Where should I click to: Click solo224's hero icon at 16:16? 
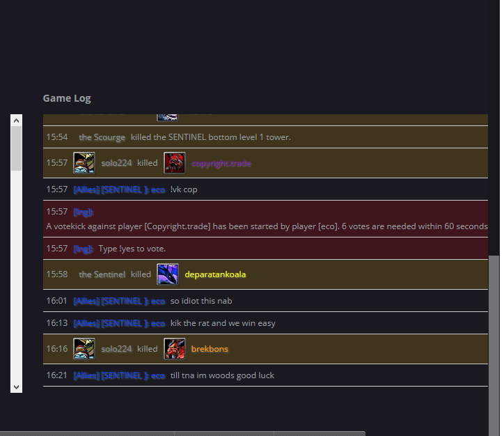(x=84, y=349)
